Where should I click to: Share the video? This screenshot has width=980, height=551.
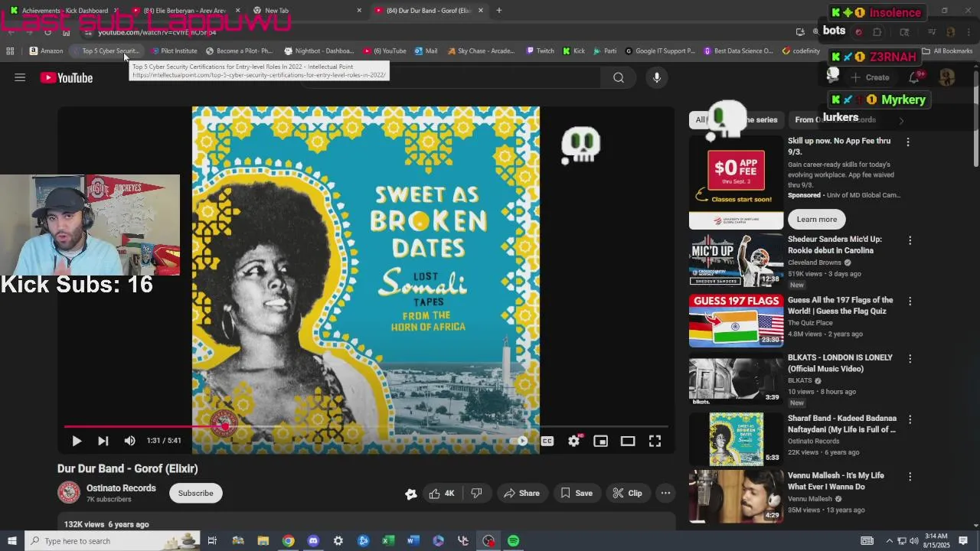pos(521,493)
